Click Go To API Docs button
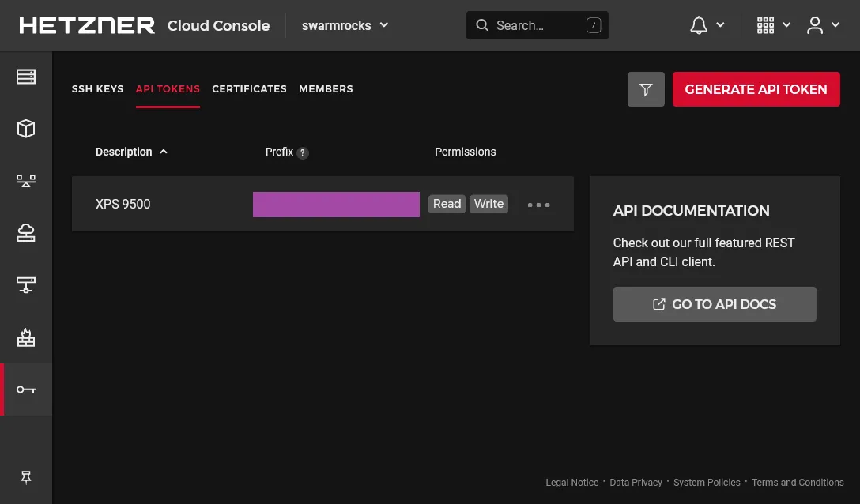Viewport: 860px width, 504px height. pyautogui.click(x=715, y=304)
